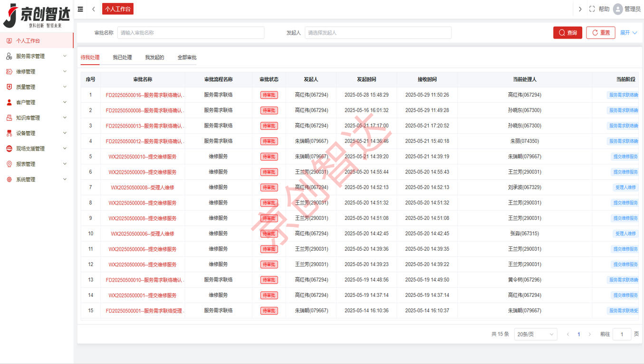Open 知识库管理 in sidebar

click(28, 118)
